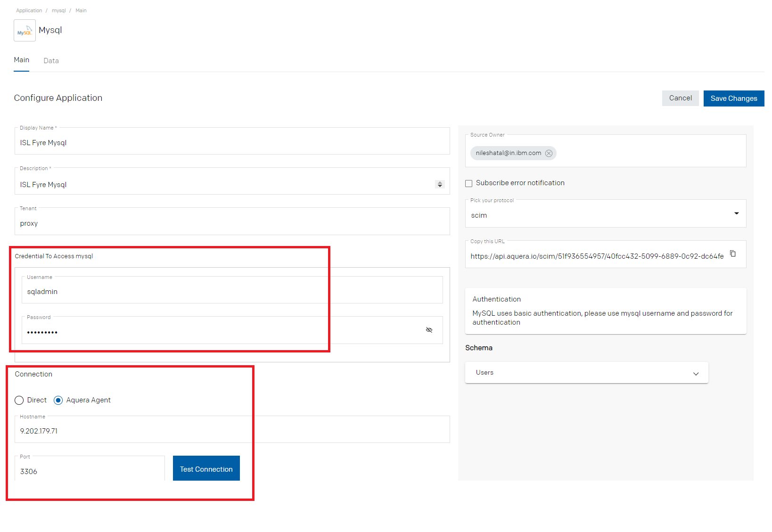
Task: Select the Direct connection radio button
Action: coord(19,400)
